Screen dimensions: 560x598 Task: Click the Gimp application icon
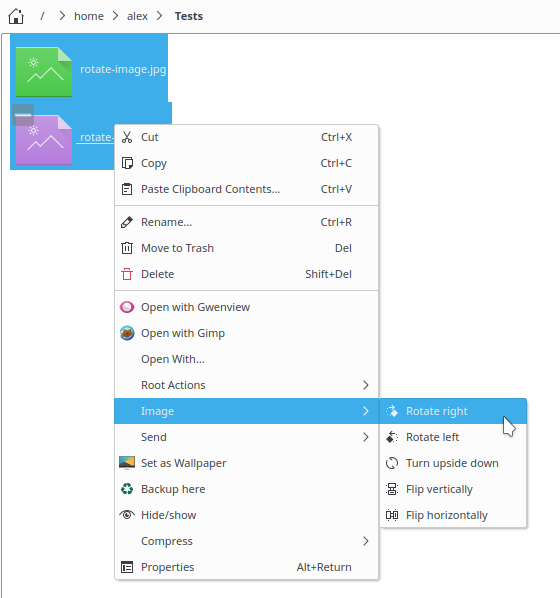127,333
